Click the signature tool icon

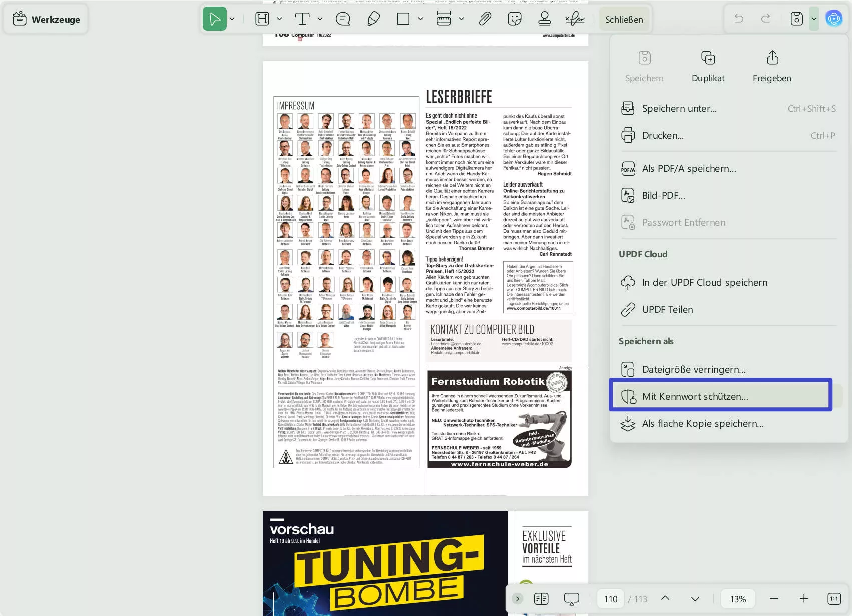(x=575, y=19)
